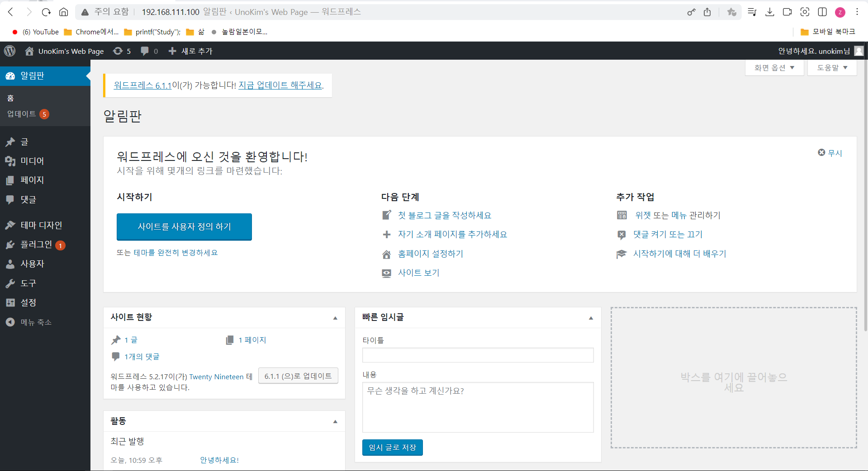Click the browser share icon
This screenshot has height=471, width=868.
point(707,12)
